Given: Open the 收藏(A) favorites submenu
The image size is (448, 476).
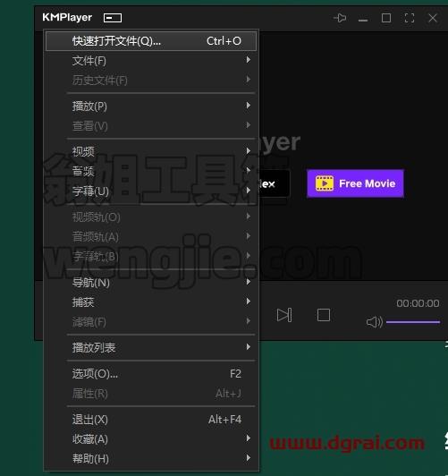Looking at the screenshot, I should (151, 439).
